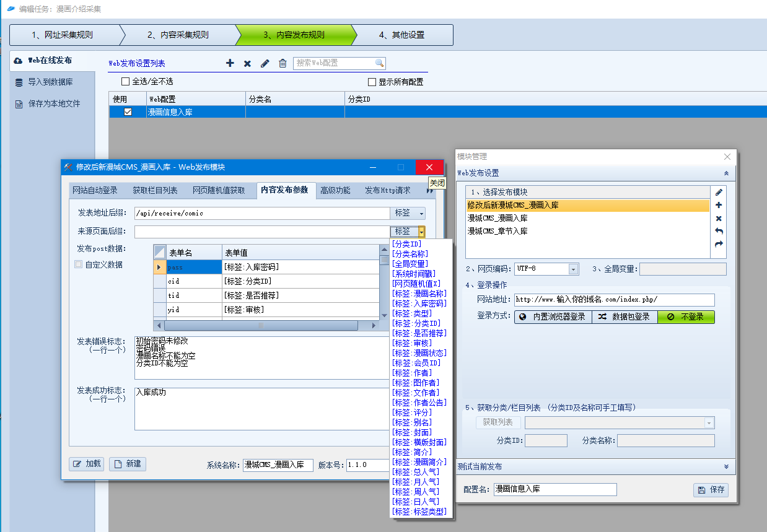Open the category list combo box beside 获取列表
This screenshot has width=767, height=532.
(x=620, y=422)
